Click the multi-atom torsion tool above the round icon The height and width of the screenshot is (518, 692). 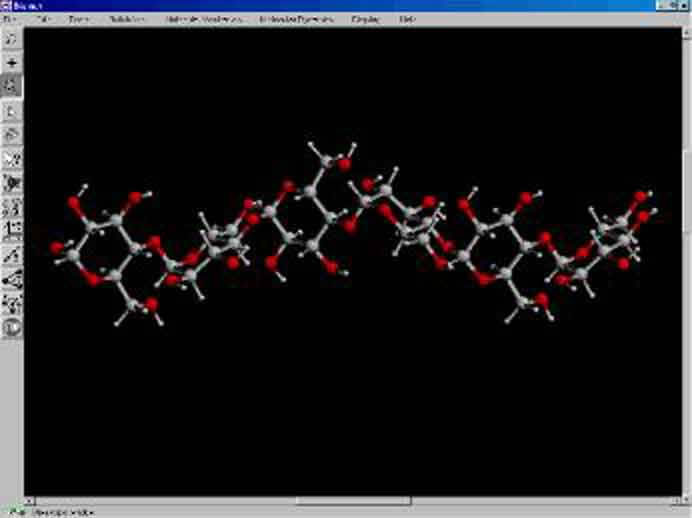click(x=12, y=304)
